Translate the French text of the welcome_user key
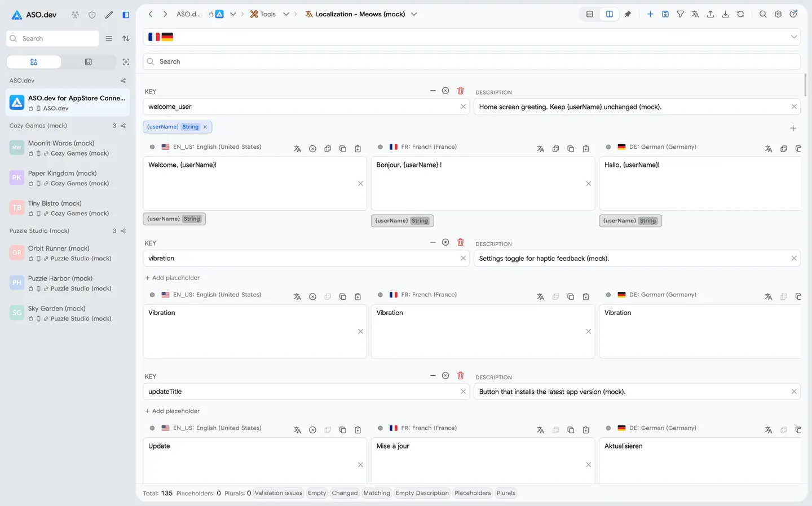 [x=540, y=149]
